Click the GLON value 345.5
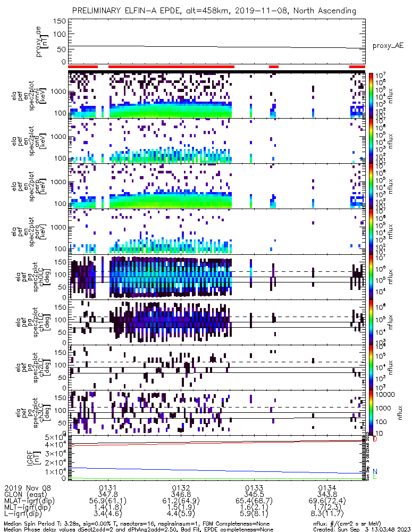 (x=254, y=494)
